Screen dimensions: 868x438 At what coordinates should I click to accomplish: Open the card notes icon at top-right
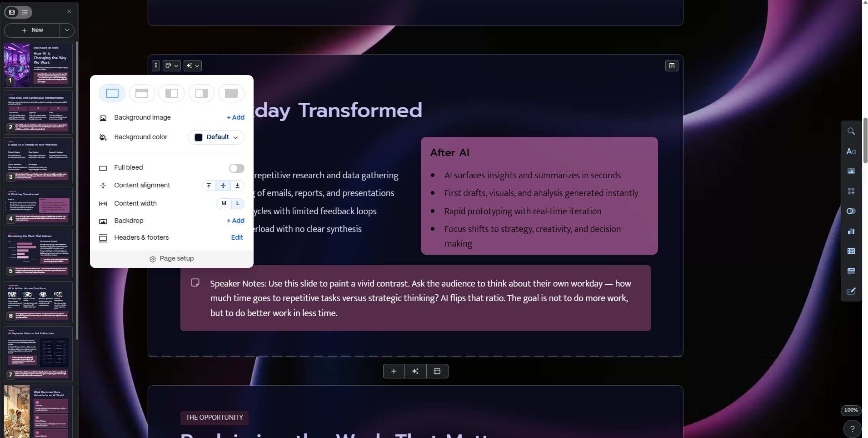pos(672,65)
